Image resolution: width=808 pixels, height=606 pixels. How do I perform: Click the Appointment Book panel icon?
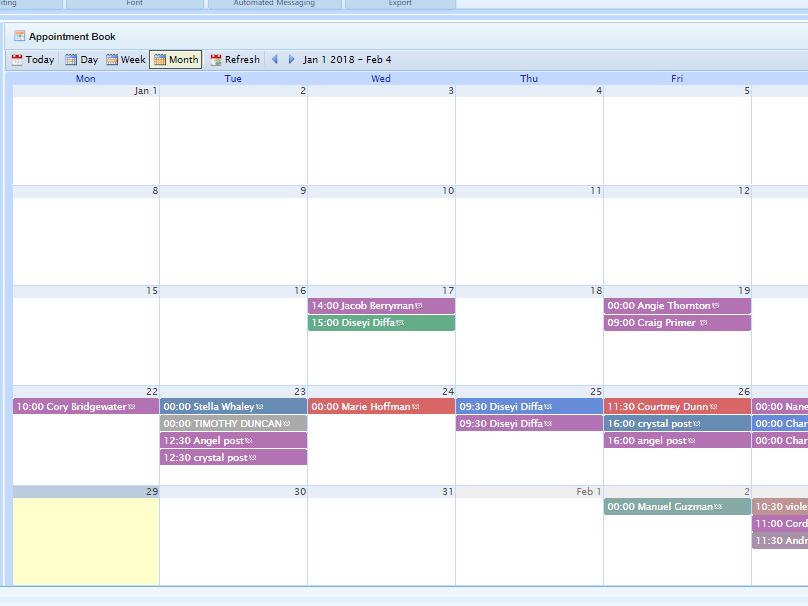[19, 36]
